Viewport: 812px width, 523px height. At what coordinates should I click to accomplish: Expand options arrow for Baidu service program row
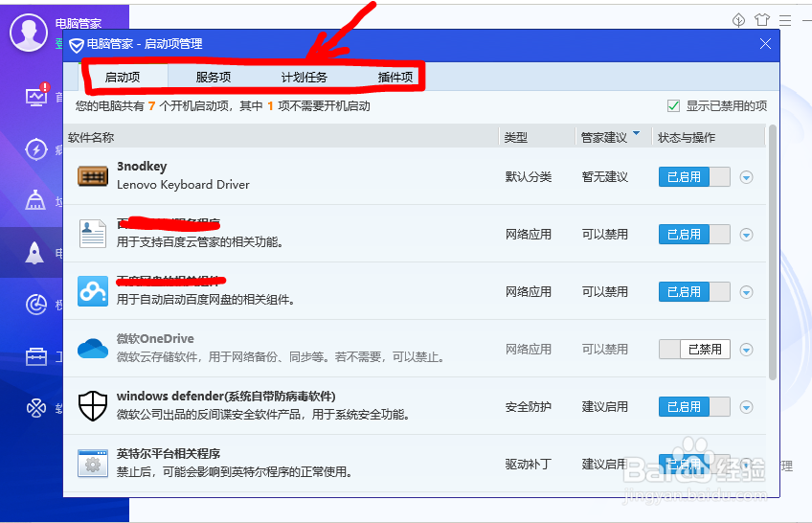click(746, 235)
